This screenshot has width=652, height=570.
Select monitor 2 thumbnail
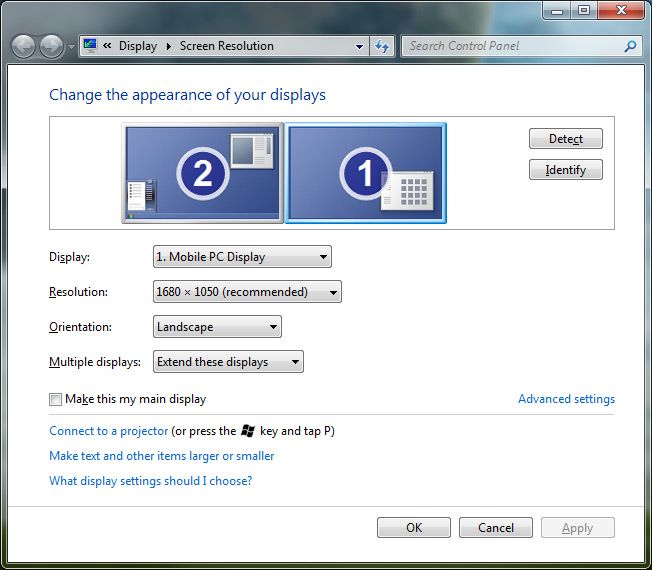203,173
